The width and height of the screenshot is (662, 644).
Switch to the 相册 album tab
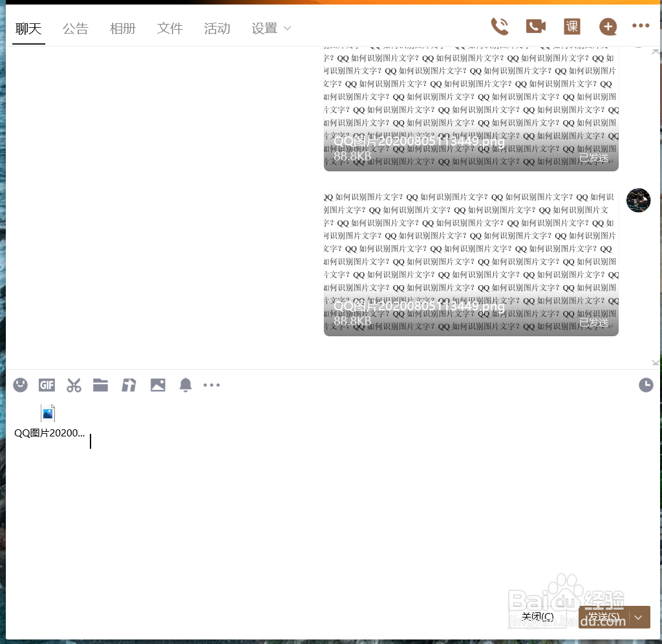(123, 28)
